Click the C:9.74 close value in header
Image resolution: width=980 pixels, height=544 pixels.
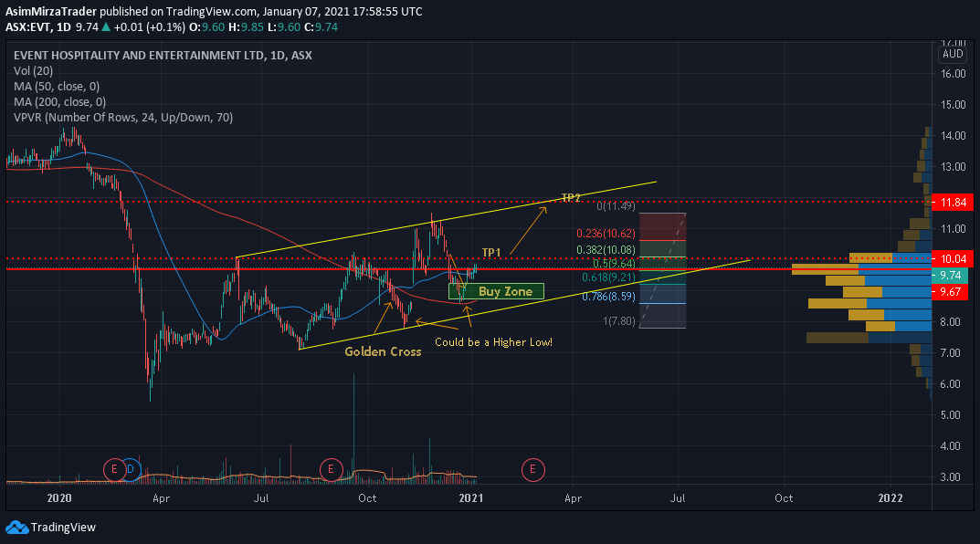(321, 27)
